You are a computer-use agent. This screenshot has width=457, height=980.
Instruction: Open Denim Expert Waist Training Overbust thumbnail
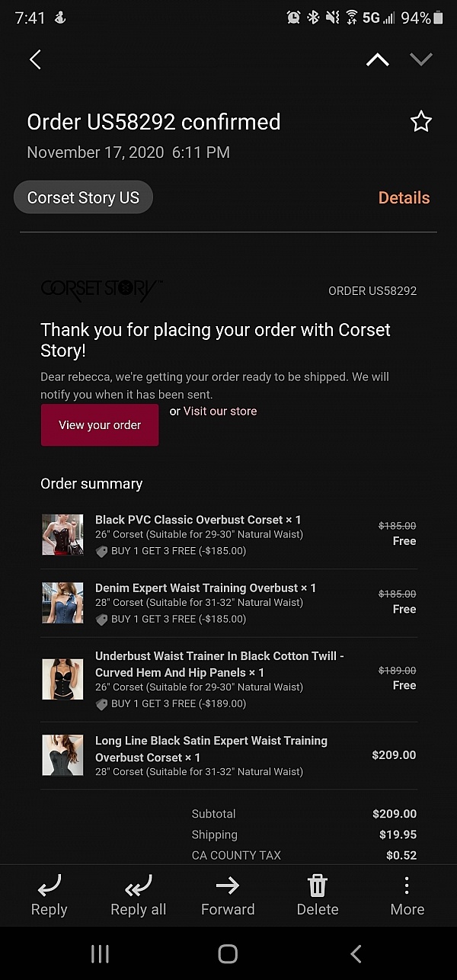point(62,603)
